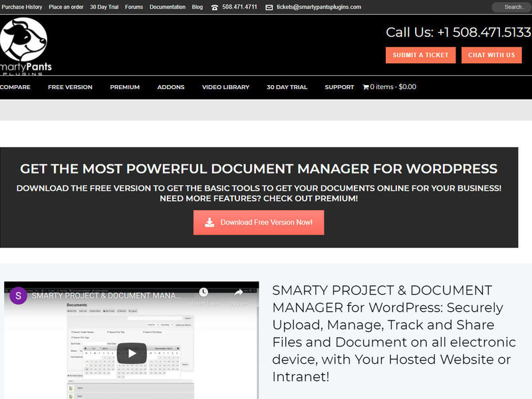Click the purple S channel avatar
This screenshot has width=532, height=399.
[x=19, y=295]
